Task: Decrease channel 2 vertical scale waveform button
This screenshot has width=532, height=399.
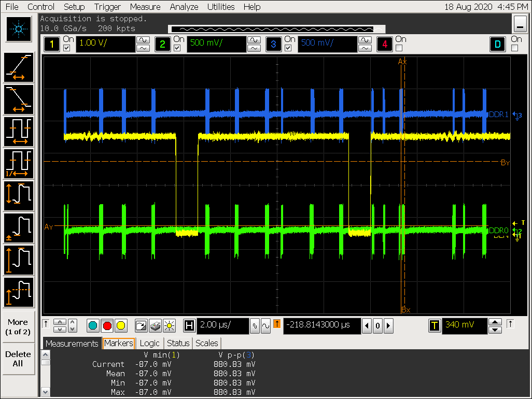Action: pos(254,48)
